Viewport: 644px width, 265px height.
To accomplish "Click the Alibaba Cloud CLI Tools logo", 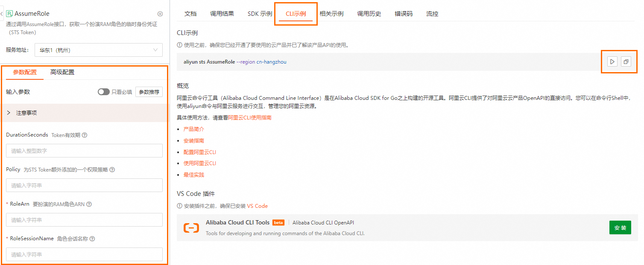I will 191,228.
